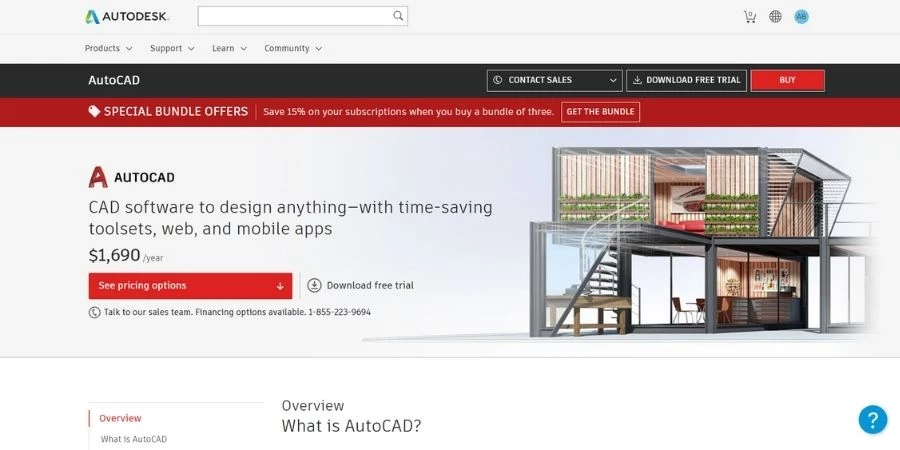Click the Download Free Trial button in the dark bar
The height and width of the screenshot is (450, 900).
686,80
